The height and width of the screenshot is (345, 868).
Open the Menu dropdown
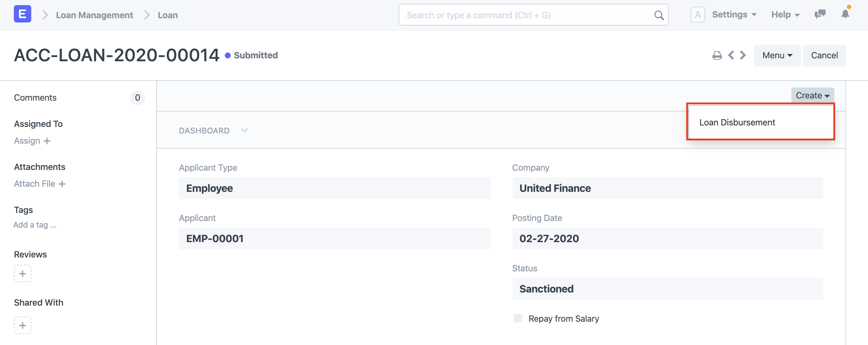tap(777, 55)
